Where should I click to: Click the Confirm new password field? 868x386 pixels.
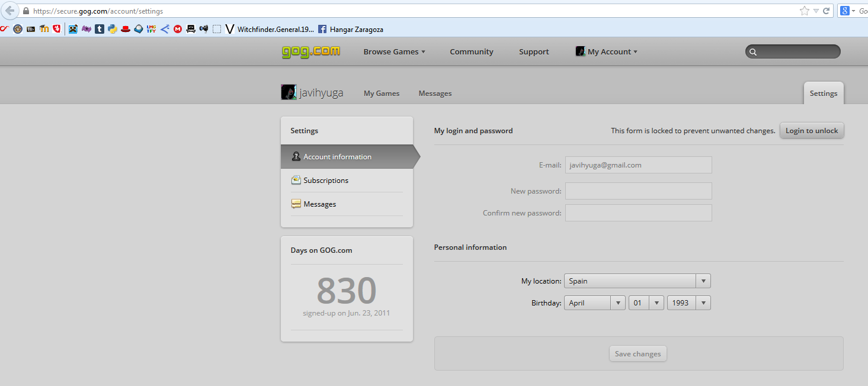pos(639,213)
